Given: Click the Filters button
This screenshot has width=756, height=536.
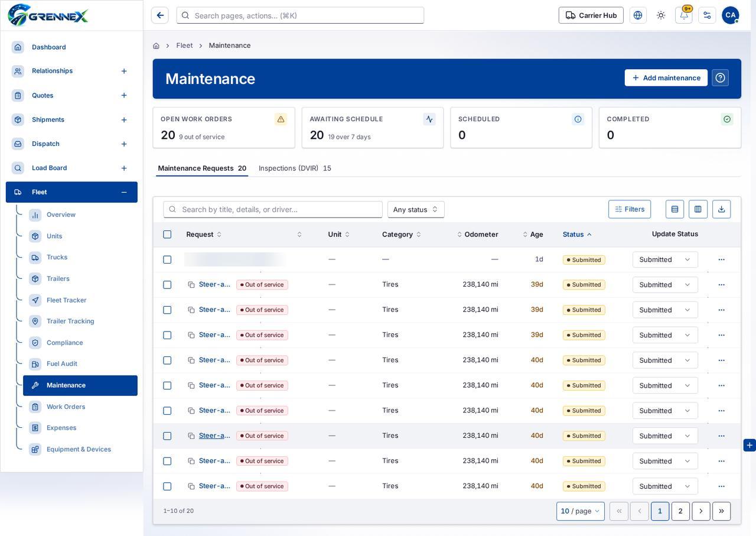Looking at the screenshot, I should click(x=630, y=209).
